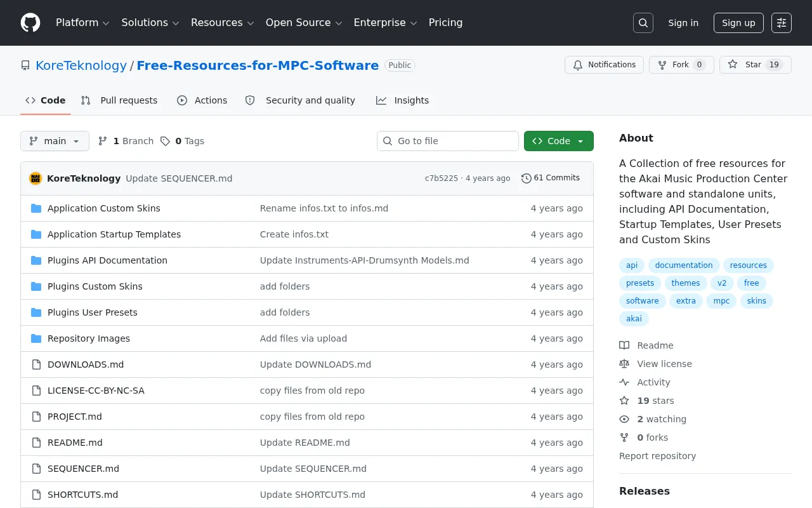
Task: Click the Sign in link
Action: point(683,23)
